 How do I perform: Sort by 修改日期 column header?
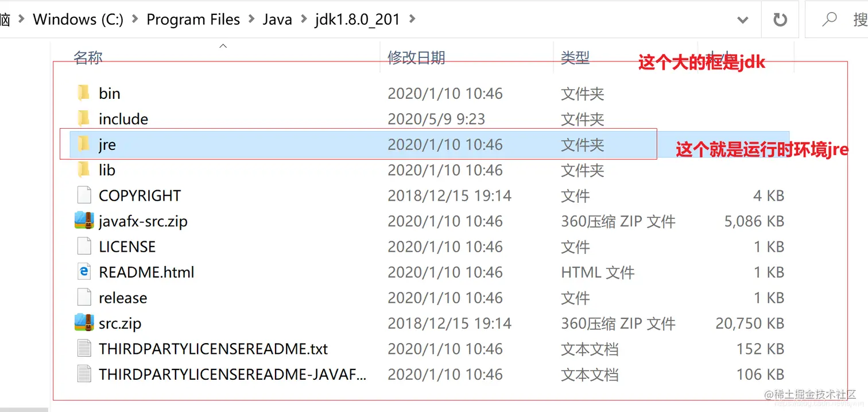[416, 57]
